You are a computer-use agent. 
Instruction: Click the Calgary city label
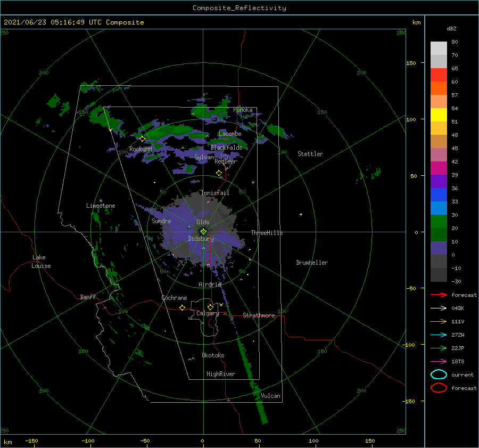(208, 313)
